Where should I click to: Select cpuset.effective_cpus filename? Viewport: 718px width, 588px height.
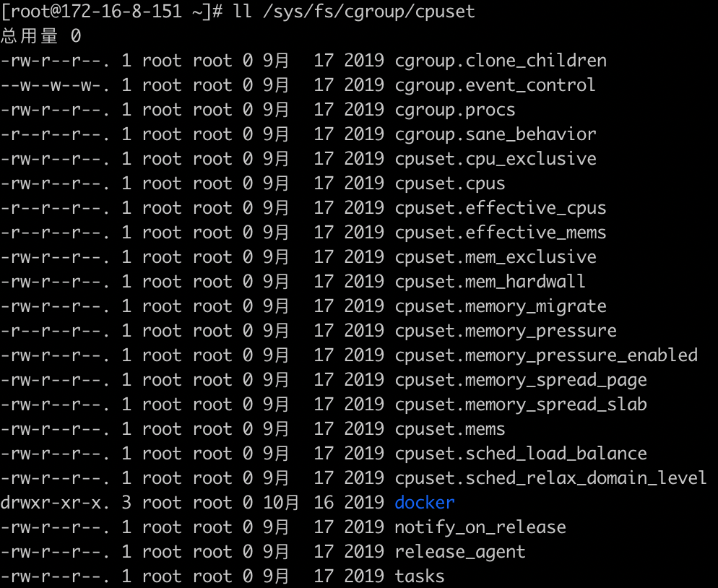click(x=501, y=208)
